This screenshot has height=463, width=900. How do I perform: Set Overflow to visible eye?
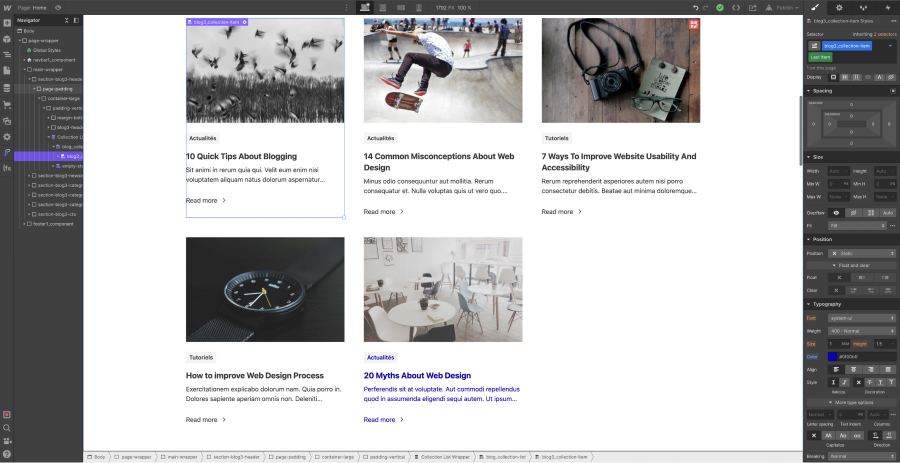click(x=836, y=213)
